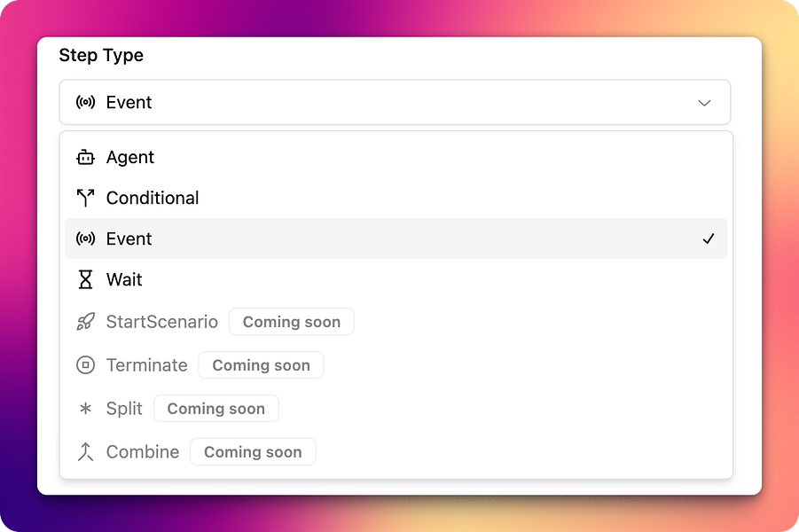Click Coming soon badge next to Combine
This screenshot has width=799, height=532.
click(253, 451)
